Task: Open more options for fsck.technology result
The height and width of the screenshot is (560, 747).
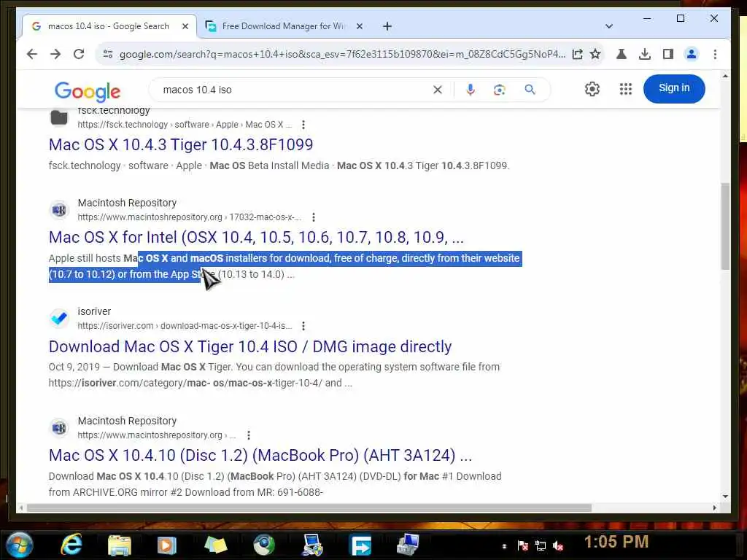Action: [303, 125]
